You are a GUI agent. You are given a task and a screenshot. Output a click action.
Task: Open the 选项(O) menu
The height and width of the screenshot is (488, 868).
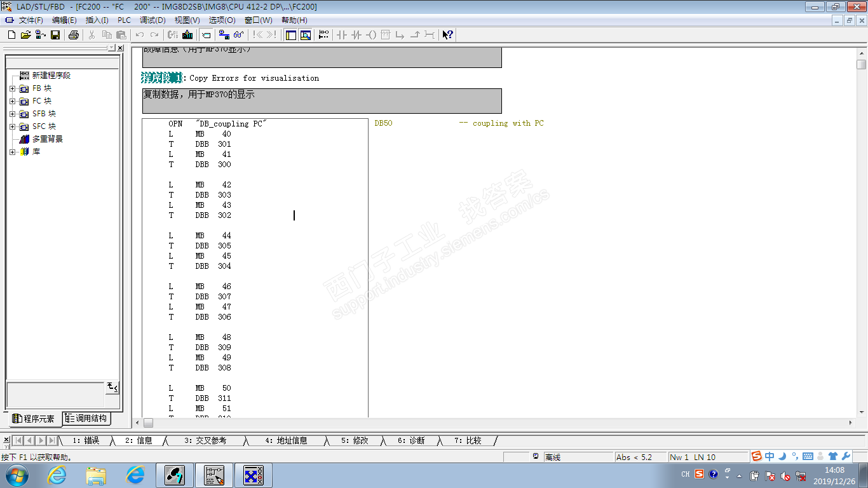click(222, 20)
